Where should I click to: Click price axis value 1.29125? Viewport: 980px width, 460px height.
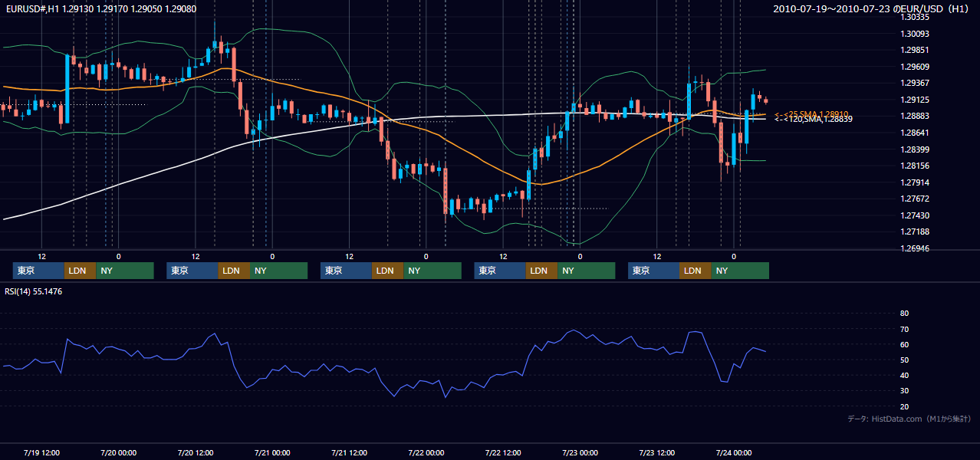click(915, 100)
